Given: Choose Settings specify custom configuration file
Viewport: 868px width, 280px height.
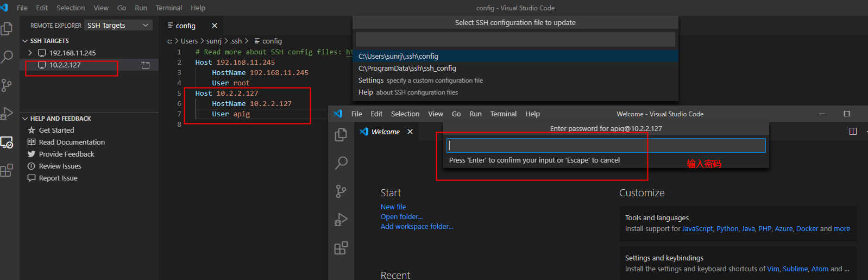Looking at the screenshot, I should click(515, 80).
